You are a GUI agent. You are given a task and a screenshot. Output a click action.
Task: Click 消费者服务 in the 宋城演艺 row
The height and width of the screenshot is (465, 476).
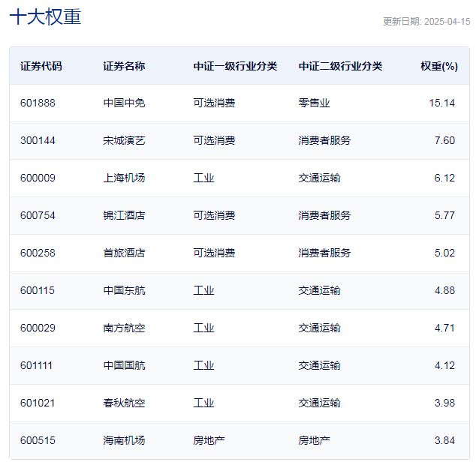(324, 140)
